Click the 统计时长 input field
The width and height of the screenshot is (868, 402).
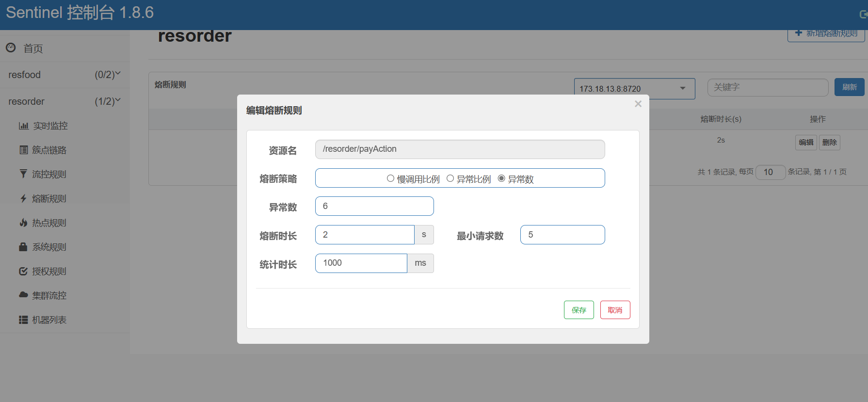click(361, 263)
